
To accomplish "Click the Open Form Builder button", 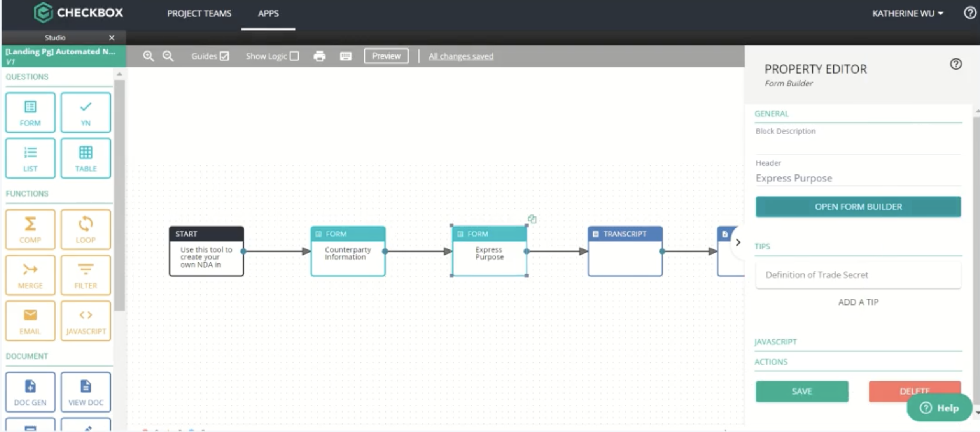I will click(858, 207).
